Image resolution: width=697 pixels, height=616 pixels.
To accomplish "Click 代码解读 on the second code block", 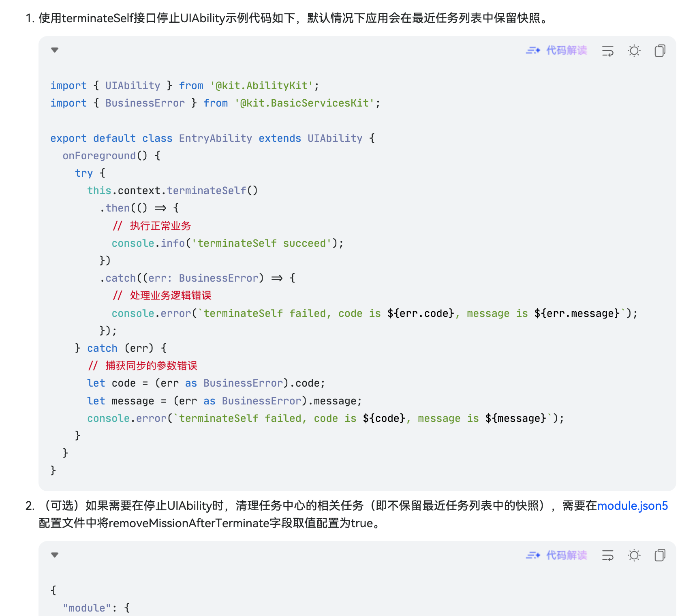I will (556, 555).
